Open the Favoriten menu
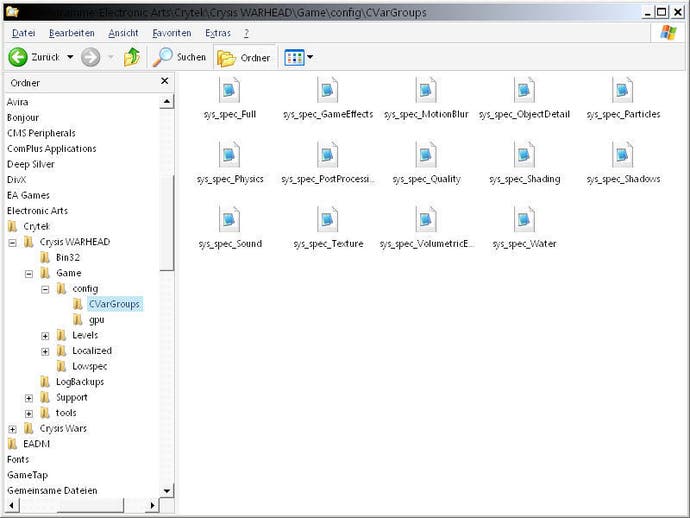 (172, 33)
